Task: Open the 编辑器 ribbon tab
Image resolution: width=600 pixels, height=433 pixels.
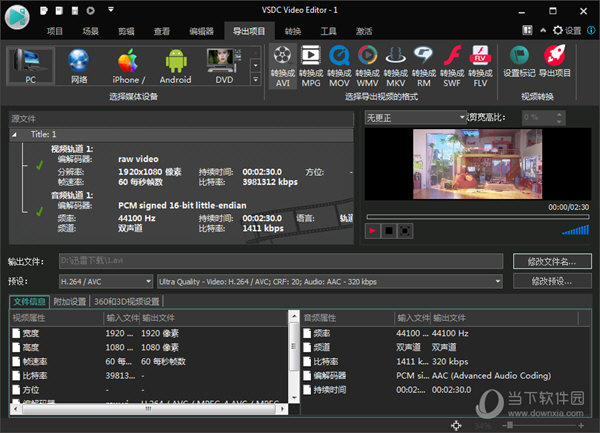Action: click(201, 31)
